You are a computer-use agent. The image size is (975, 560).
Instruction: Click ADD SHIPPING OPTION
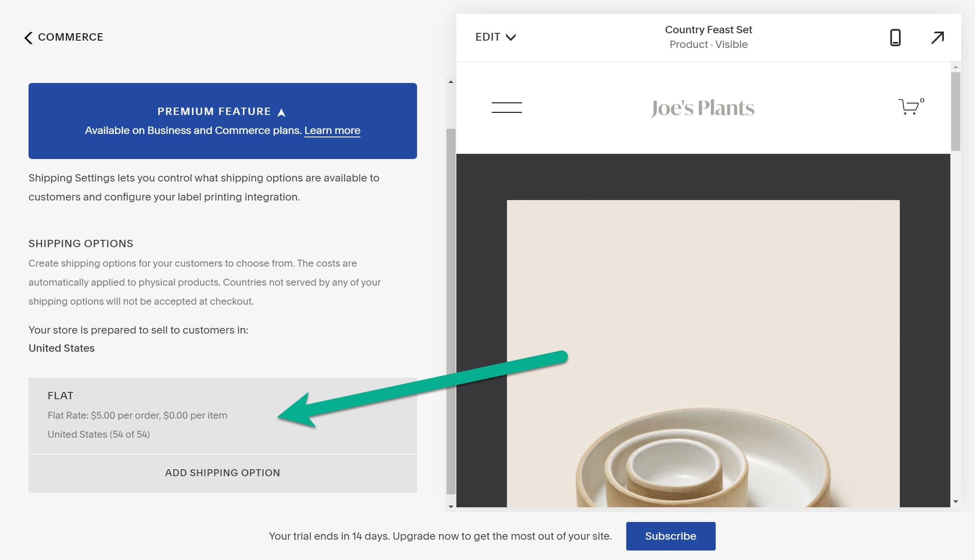(x=222, y=473)
